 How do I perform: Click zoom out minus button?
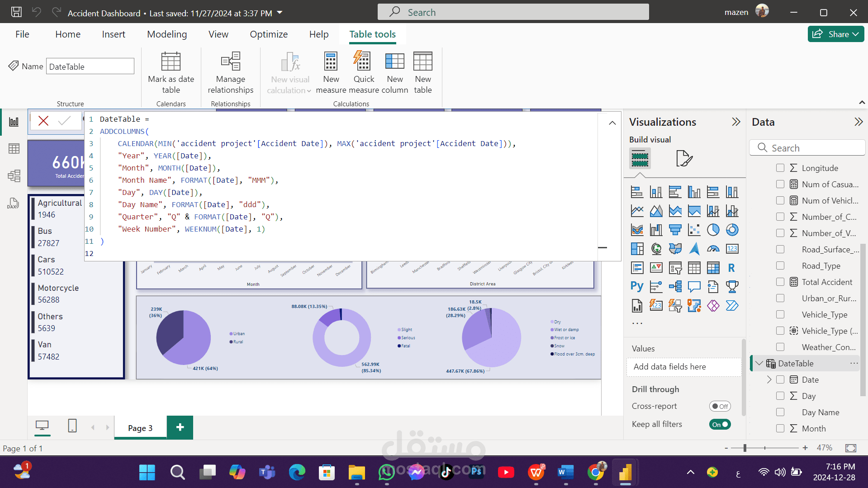coord(726,448)
